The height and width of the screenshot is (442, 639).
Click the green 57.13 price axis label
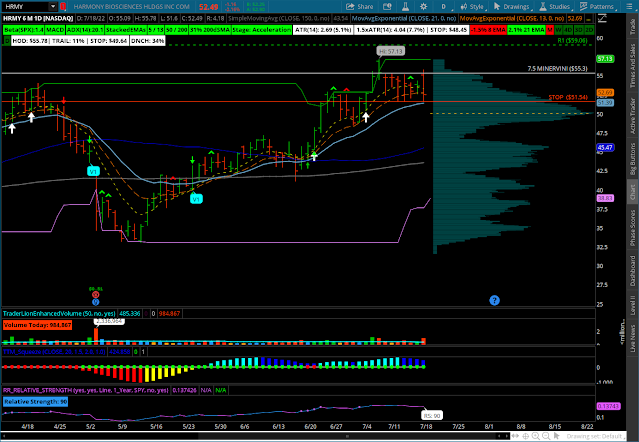[605, 59]
